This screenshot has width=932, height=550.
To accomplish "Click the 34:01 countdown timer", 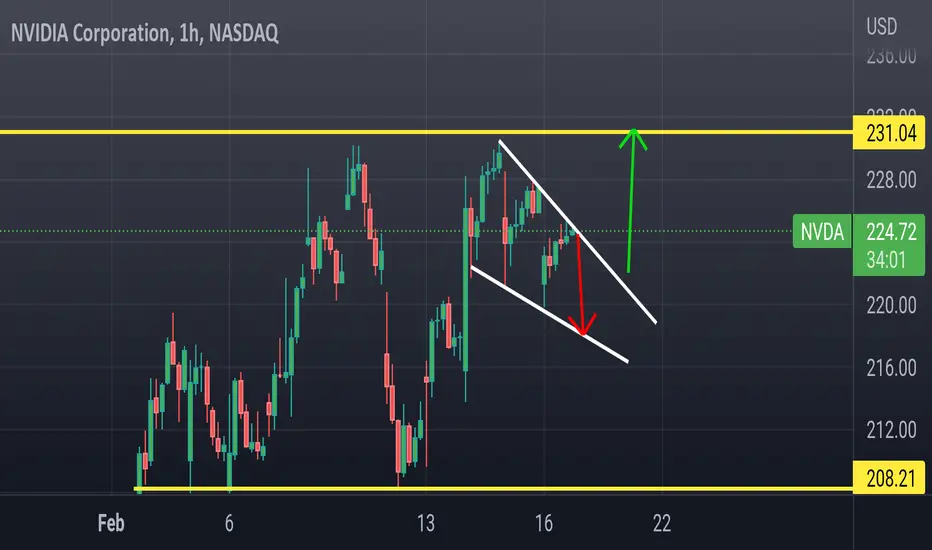I will [x=886, y=260].
